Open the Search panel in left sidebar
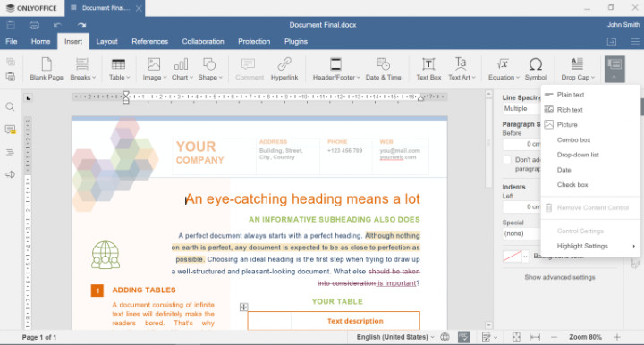The image size is (644, 345). (10, 107)
